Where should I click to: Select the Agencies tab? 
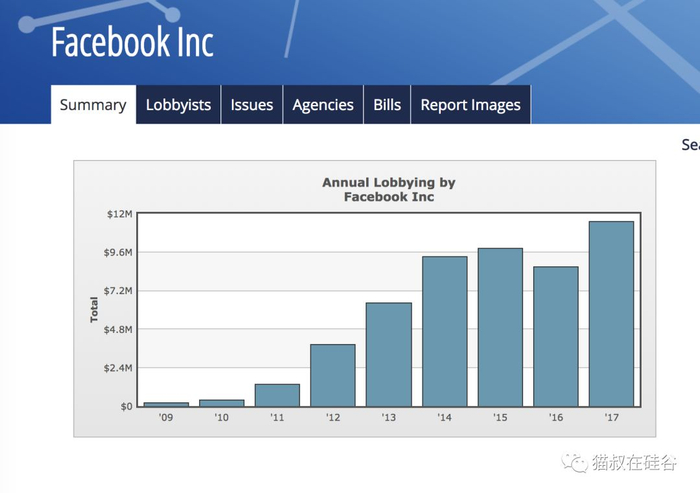pyautogui.click(x=323, y=104)
